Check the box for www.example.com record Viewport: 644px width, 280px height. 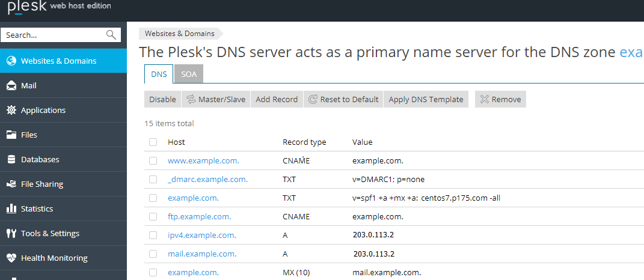click(153, 161)
